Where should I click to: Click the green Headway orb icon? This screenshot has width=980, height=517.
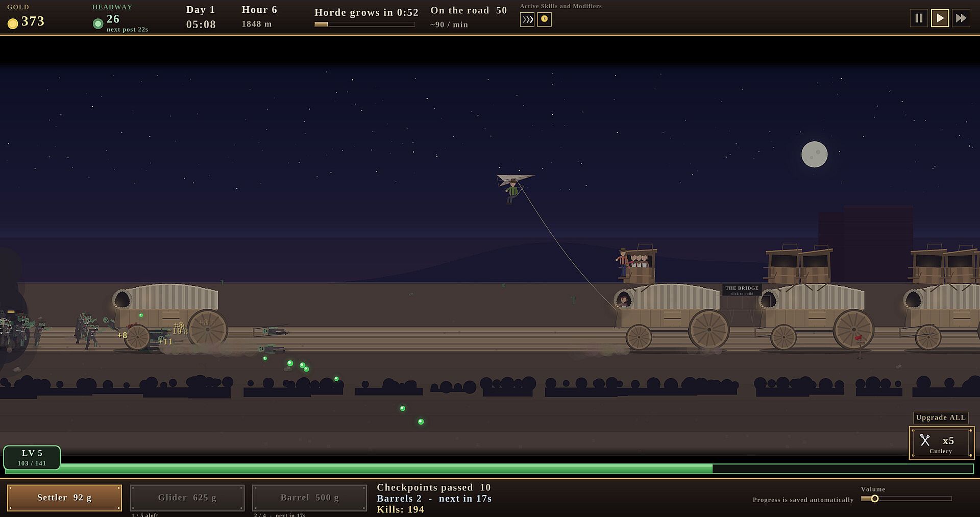98,23
